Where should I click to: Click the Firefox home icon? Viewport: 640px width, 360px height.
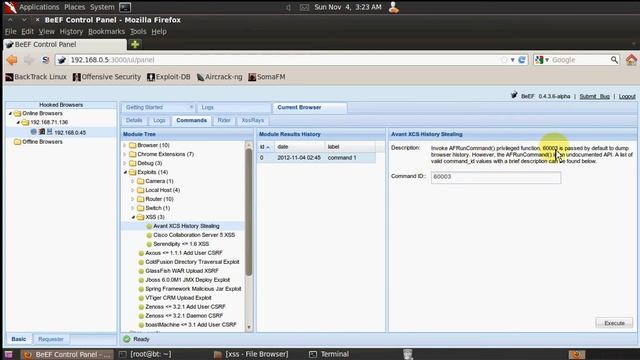(x=631, y=60)
